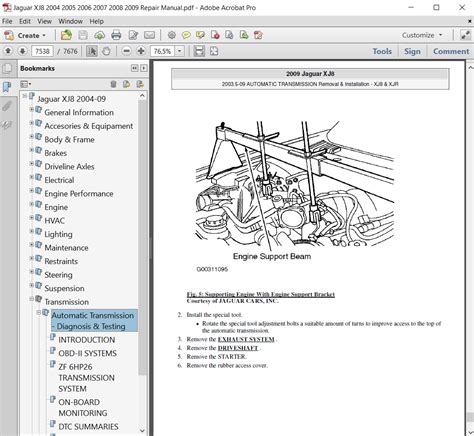Viewport: 474px width, 436px height.
Task: Toggle scrolling page mode icon
Action: click(x=199, y=51)
